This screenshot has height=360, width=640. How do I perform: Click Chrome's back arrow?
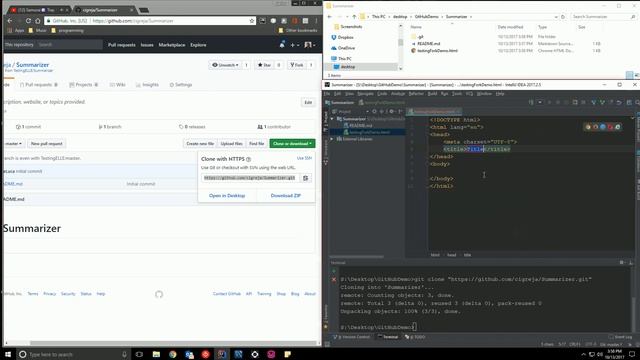9,21
